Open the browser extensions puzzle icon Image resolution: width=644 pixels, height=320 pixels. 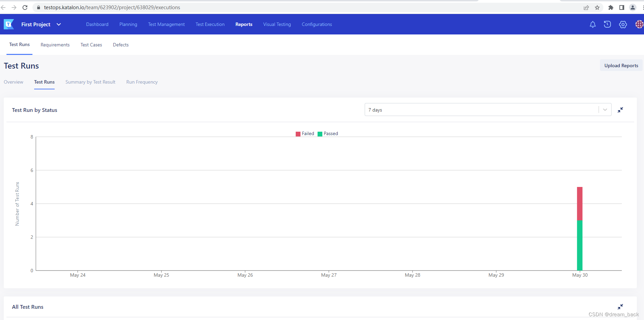611,8
